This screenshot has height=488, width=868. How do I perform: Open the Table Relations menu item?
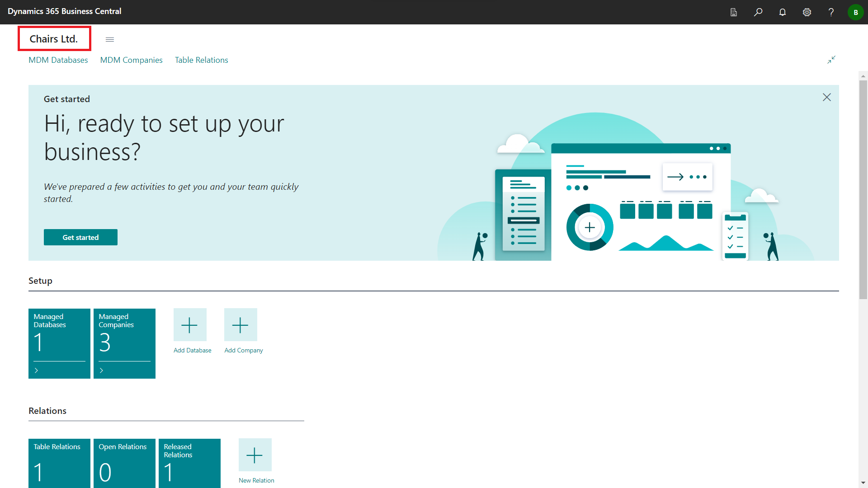click(x=202, y=60)
